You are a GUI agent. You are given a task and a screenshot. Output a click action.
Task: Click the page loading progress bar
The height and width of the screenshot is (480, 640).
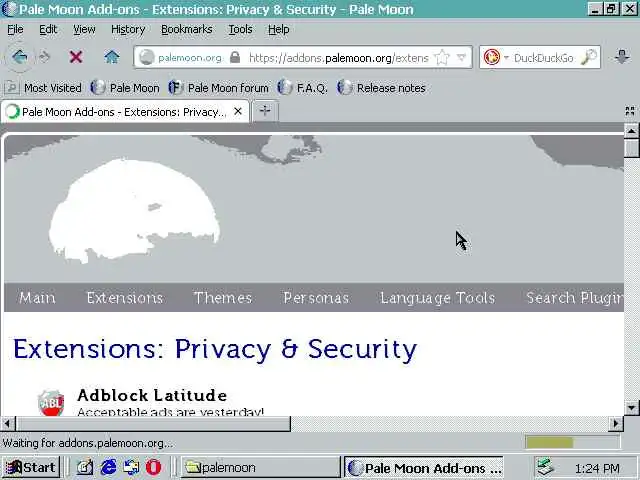pos(572,442)
